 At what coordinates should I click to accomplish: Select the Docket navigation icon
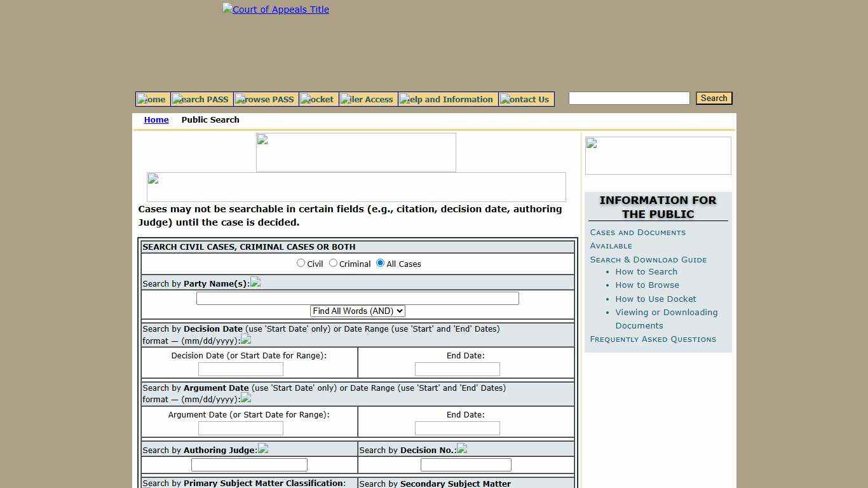click(x=318, y=99)
